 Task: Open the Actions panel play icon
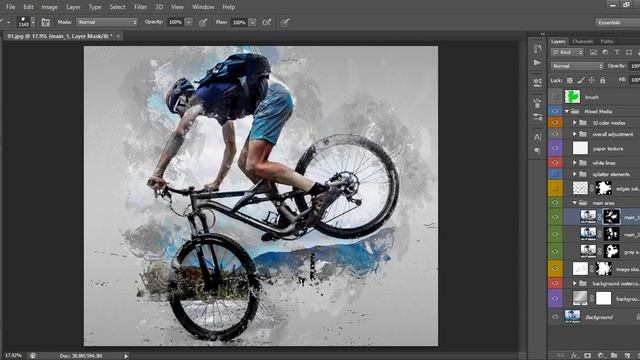(538, 62)
